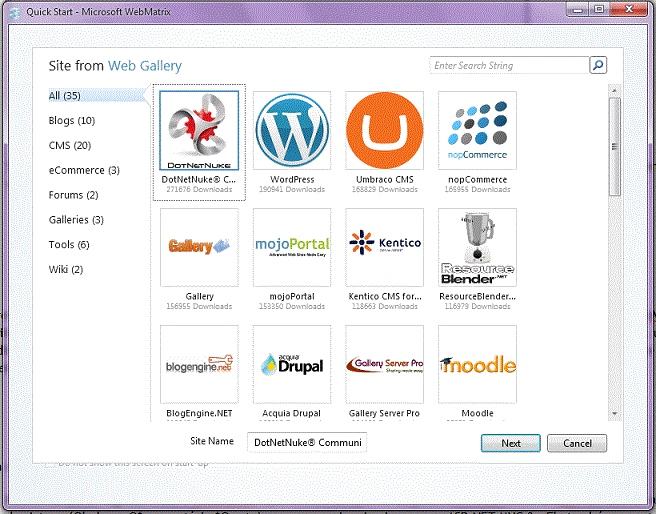Filter by CMS (20) category

coord(70,145)
